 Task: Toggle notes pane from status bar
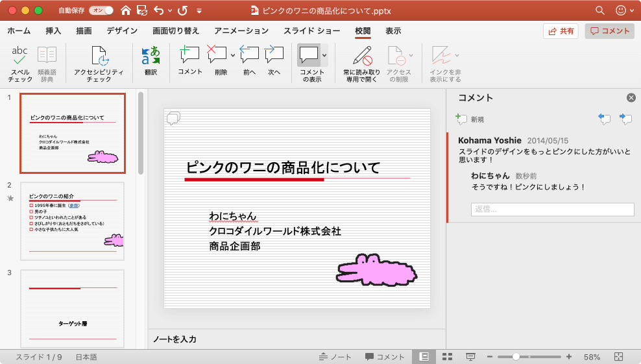pos(335,357)
